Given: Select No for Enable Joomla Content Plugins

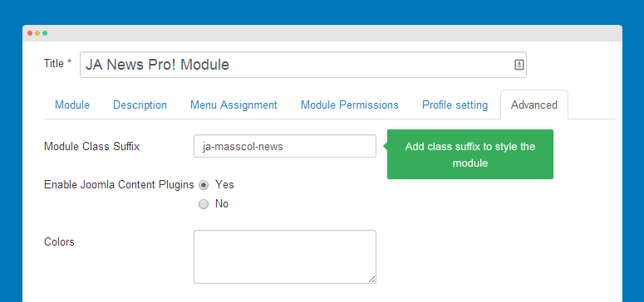Looking at the screenshot, I should click(204, 204).
